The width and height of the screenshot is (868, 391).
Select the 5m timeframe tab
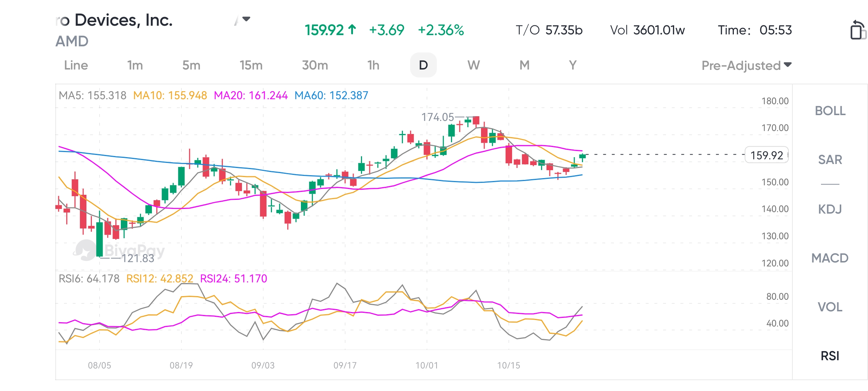coord(191,66)
